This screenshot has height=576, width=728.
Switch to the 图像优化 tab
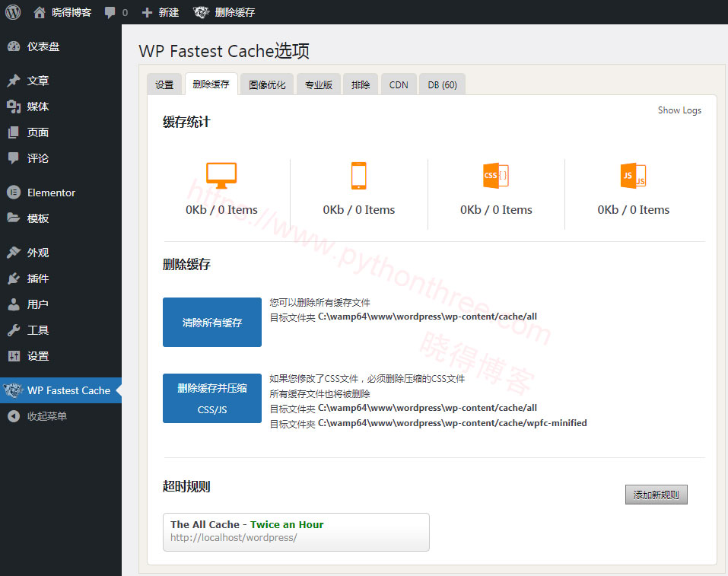click(x=267, y=84)
